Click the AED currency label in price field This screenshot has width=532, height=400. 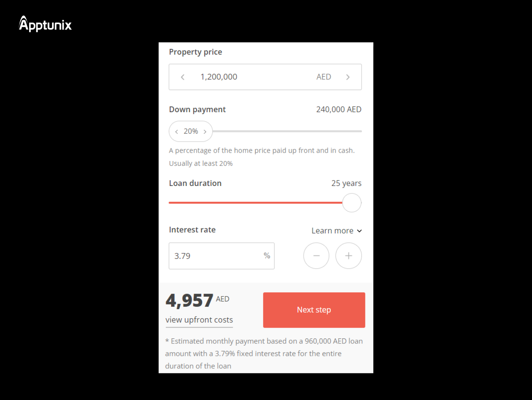(324, 77)
